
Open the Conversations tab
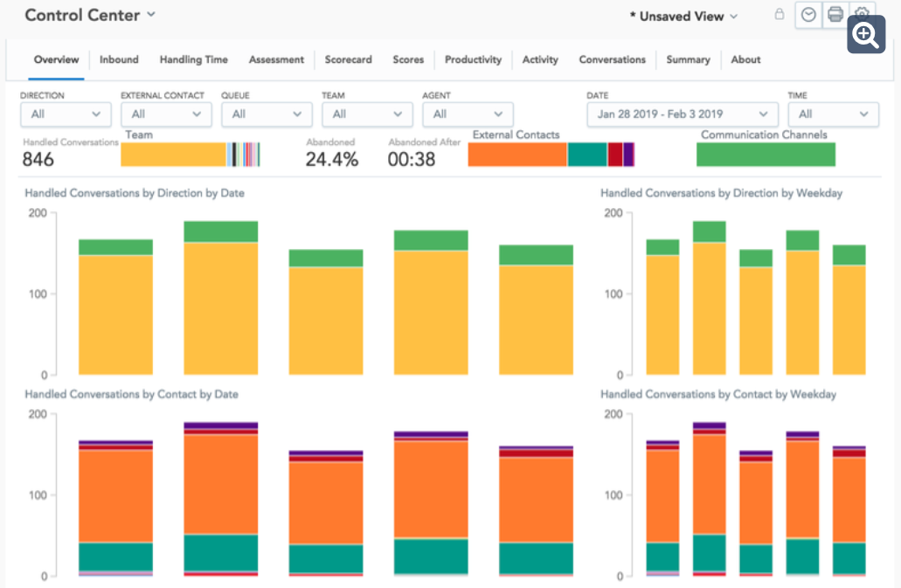tap(612, 59)
